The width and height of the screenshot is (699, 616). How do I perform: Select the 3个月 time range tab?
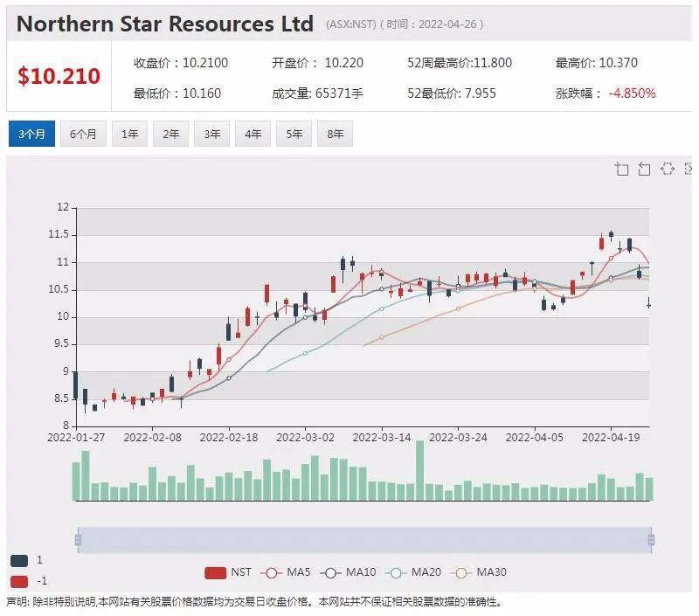31,134
